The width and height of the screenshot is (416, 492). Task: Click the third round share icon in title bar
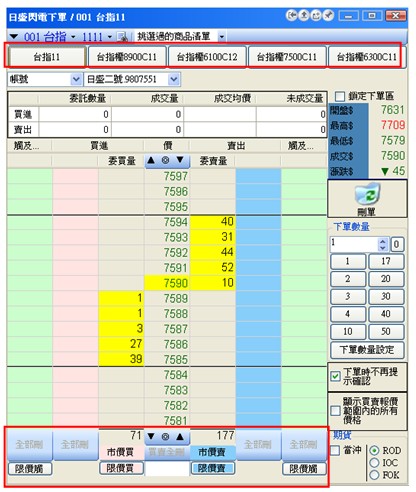(x=316, y=16)
